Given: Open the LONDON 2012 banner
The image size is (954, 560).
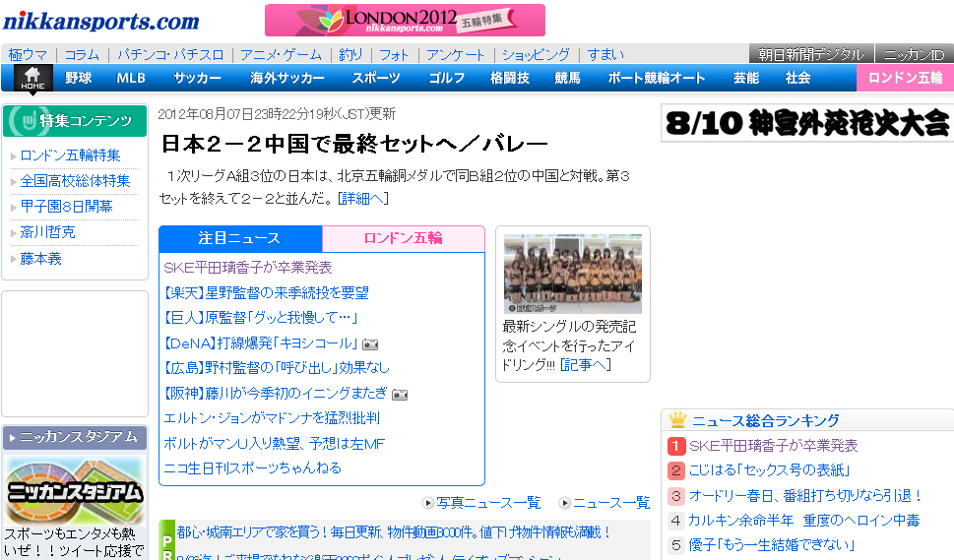Looking at the screenshot, I should click(x=405, y=20).
